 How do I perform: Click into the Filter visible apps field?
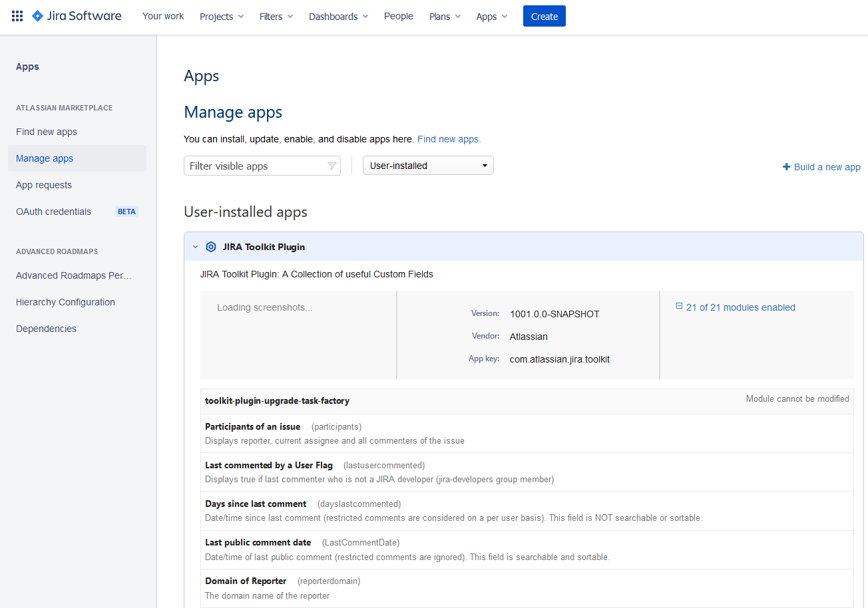pos(262,166)
